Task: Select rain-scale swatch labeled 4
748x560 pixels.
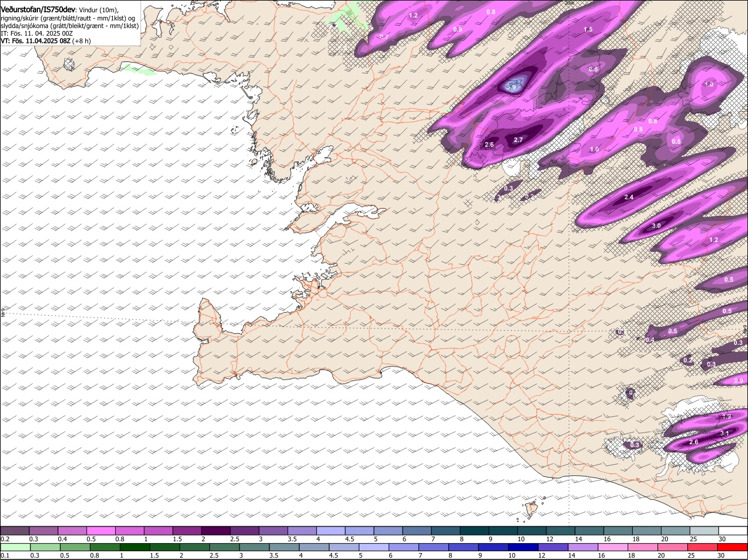Action: pyautogui.click(x=314, y=547)
